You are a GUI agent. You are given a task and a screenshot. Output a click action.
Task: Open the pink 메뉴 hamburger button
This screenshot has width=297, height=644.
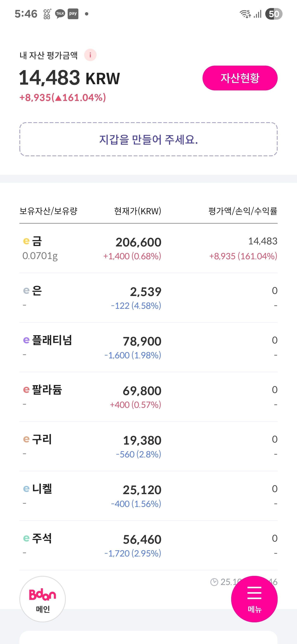[254, 599]
